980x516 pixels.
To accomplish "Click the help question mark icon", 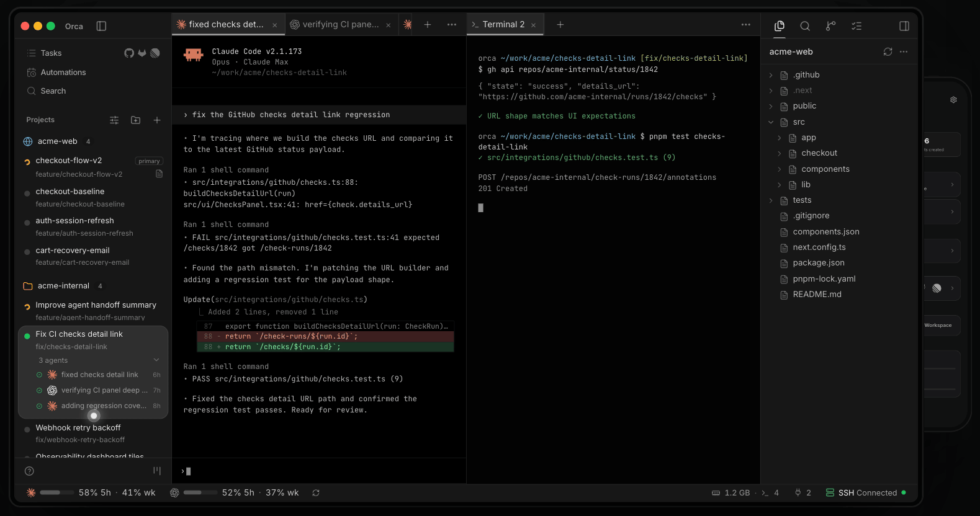I will click(x=29, y=471).
